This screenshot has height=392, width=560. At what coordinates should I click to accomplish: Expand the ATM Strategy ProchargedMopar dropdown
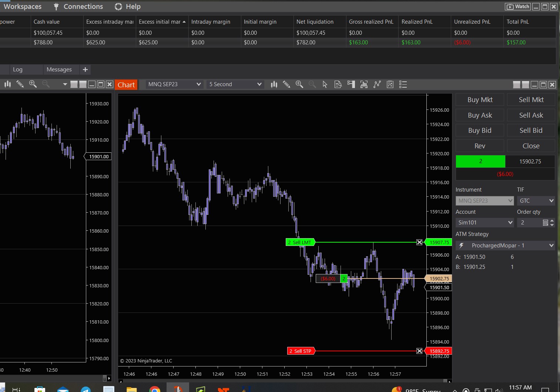(x=505, y=246)
